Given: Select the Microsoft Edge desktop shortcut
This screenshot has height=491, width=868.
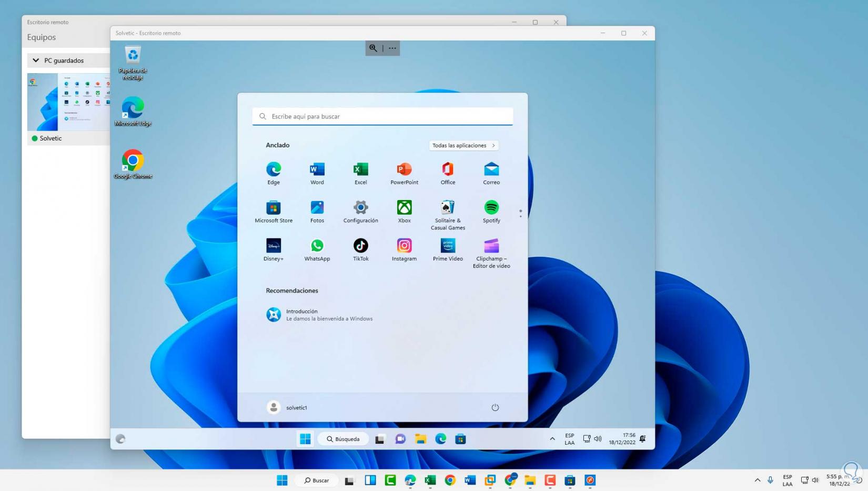Looking at the screenshot, I should coord(133,111).
